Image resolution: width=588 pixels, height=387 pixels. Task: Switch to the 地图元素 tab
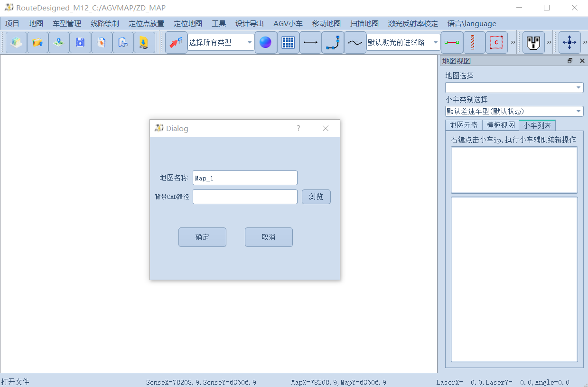[464, 125]
